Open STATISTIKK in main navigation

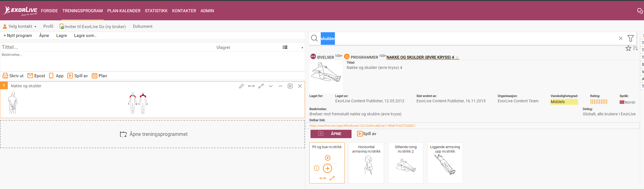[156, 11]
